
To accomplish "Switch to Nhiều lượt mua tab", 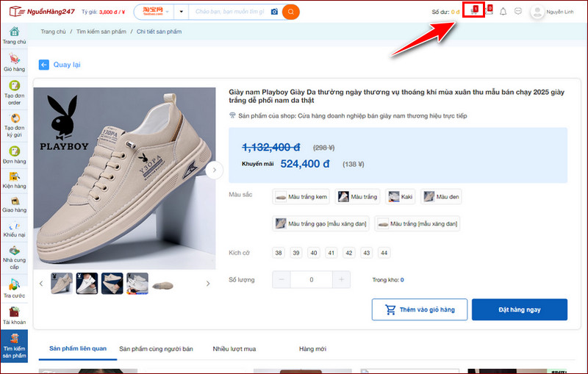I will point(235,349).
